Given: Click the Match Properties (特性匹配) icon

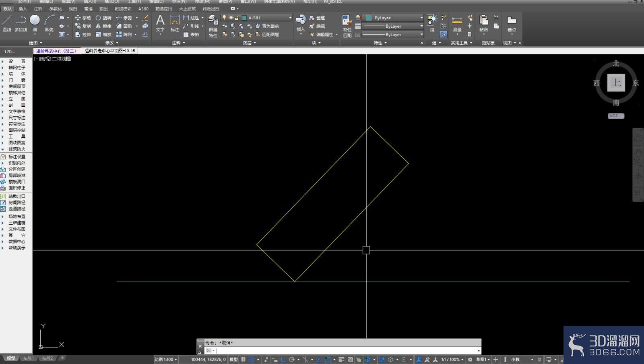Looking at the screenshot, I should 347,26.
